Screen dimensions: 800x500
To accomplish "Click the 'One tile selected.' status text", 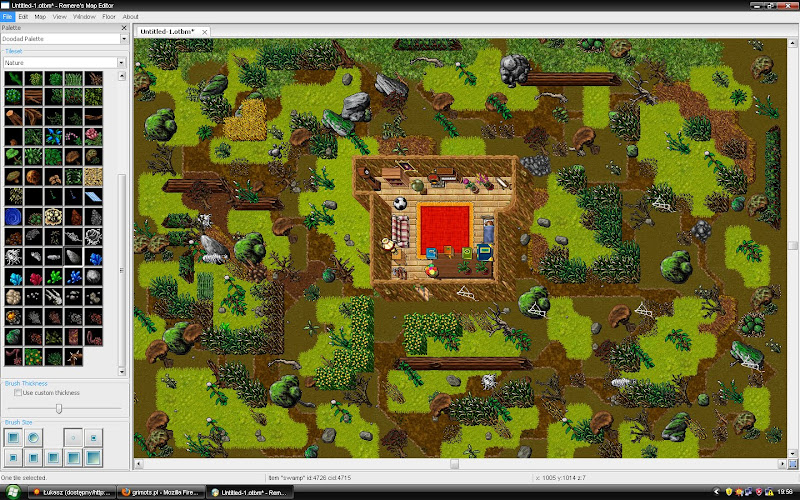I will [24, 478].
